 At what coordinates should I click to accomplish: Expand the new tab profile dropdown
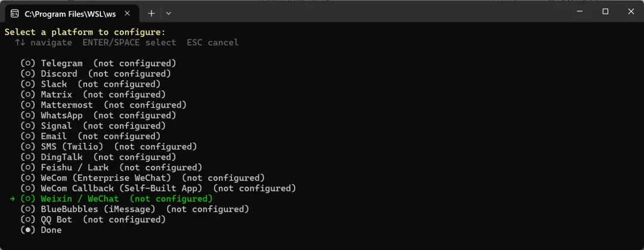[169, 13]
